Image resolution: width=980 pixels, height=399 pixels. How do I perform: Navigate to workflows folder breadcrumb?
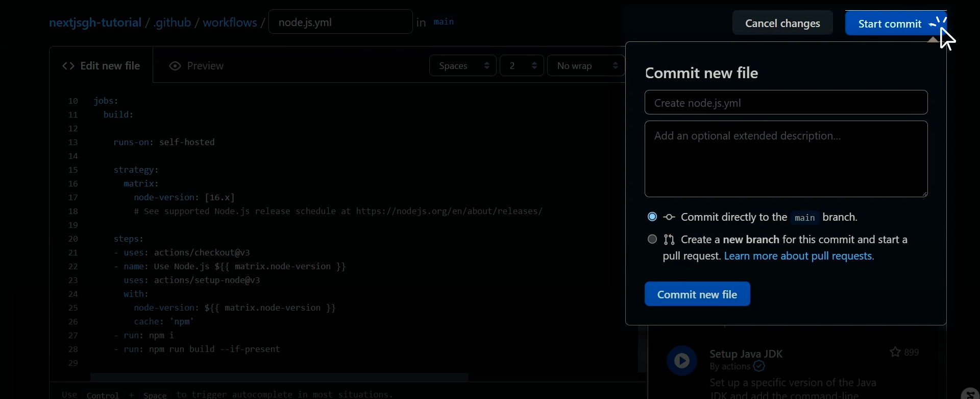(x=230, y=22)
